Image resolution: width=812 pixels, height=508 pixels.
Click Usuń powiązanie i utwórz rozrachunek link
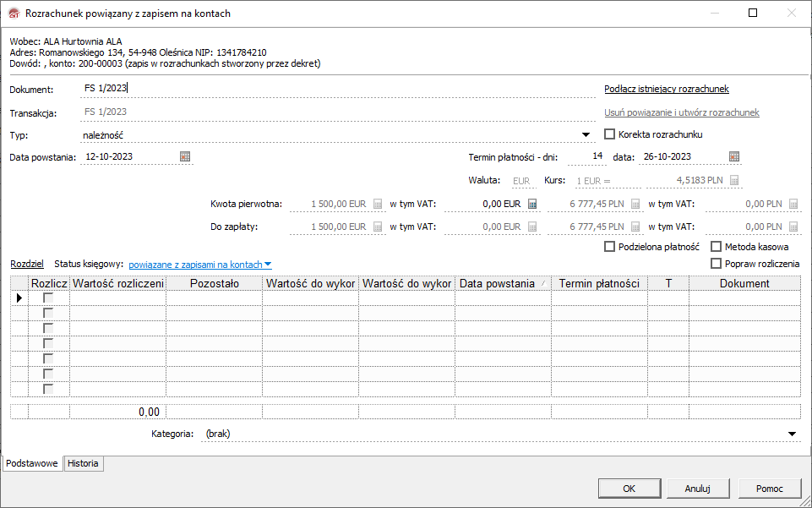(x=682, y=112)
